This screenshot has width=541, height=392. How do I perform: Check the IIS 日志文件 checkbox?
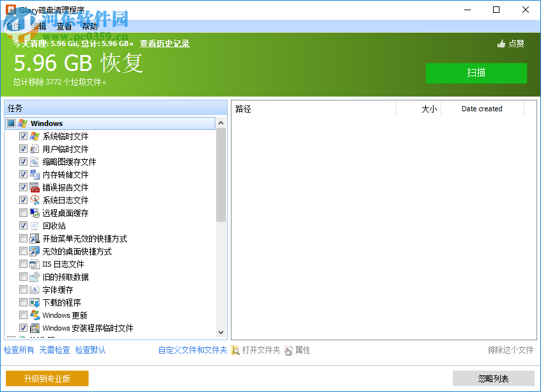coord(23,263)
